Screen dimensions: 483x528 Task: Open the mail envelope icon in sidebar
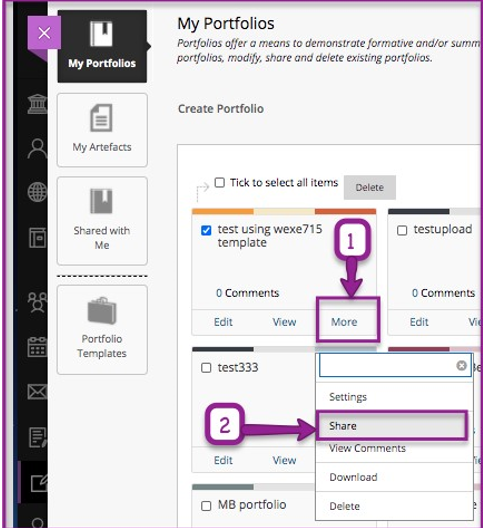point(37,392)
